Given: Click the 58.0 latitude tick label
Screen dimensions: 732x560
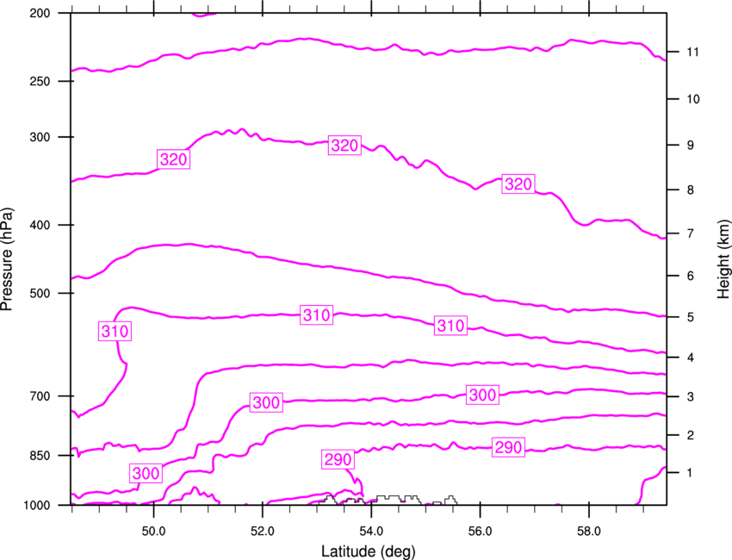Looking at the screenshot, I should click(x=589, y=532).
